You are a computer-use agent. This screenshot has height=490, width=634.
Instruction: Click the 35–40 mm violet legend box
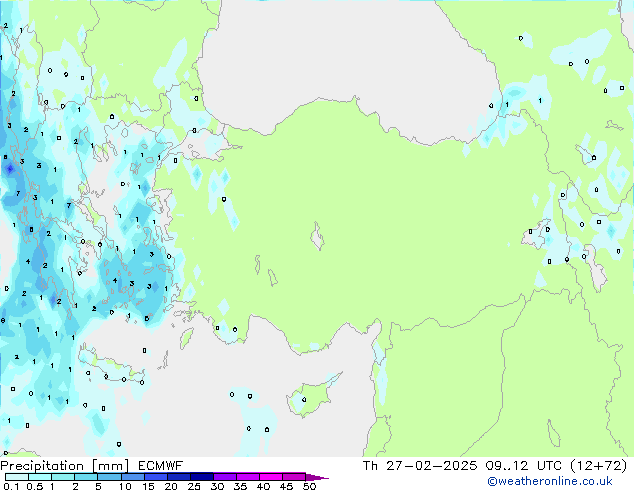pyautogui.click(x=247, y=477)
